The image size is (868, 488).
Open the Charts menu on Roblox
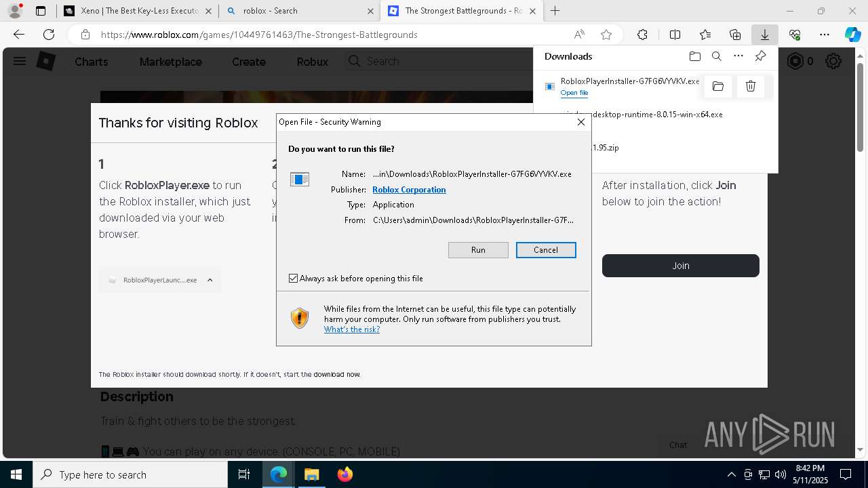click(x=91, y=62)
